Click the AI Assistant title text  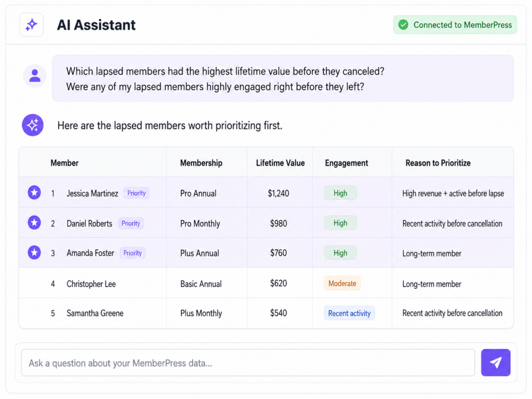coord(96,25)
